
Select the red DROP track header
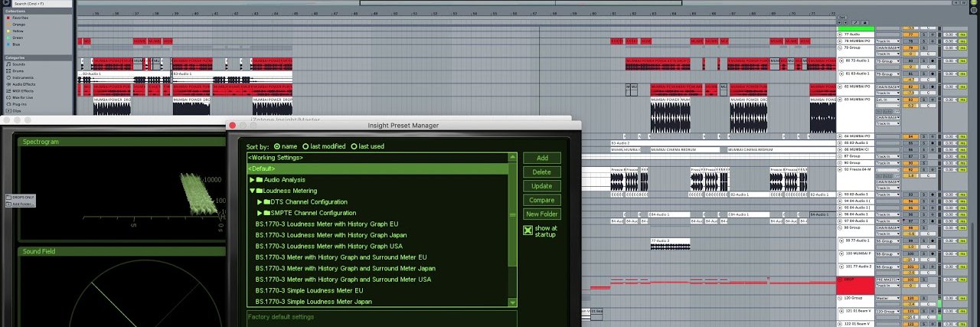click(855, 285)
